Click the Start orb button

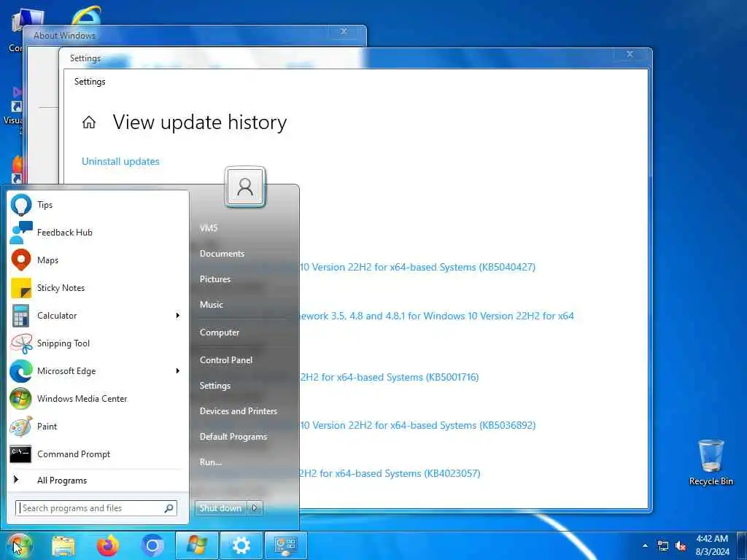click(19, 545)
